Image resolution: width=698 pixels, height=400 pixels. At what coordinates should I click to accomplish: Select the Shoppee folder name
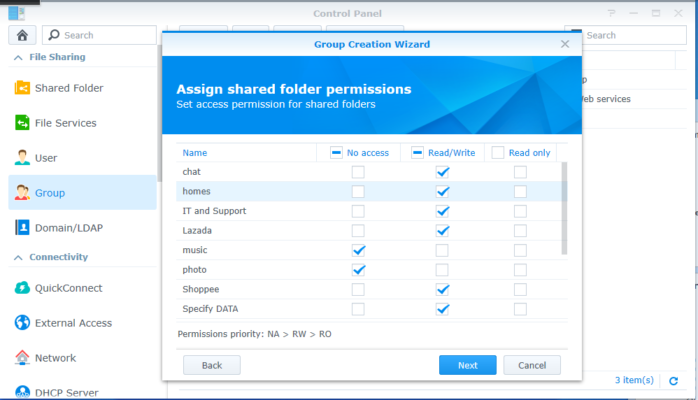tap(201, 289)
